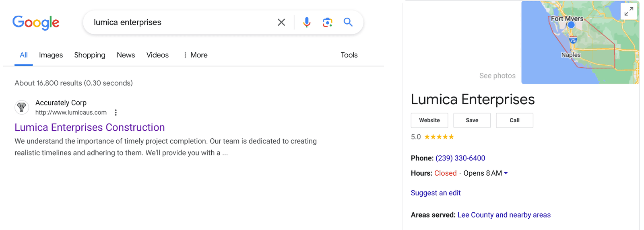Switch to the Images tab

tap(51, 55)
